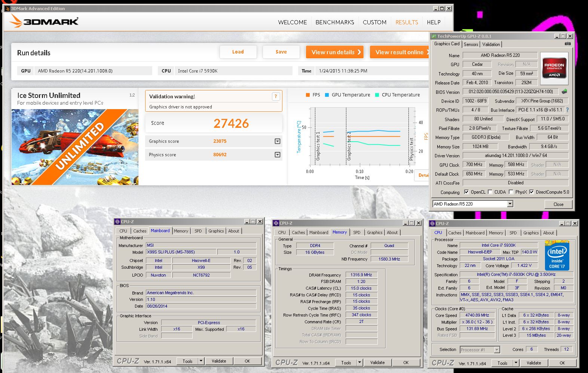Click OK in the Memory CPU-Z window
The image size is (588, 373).
point(406,363)
